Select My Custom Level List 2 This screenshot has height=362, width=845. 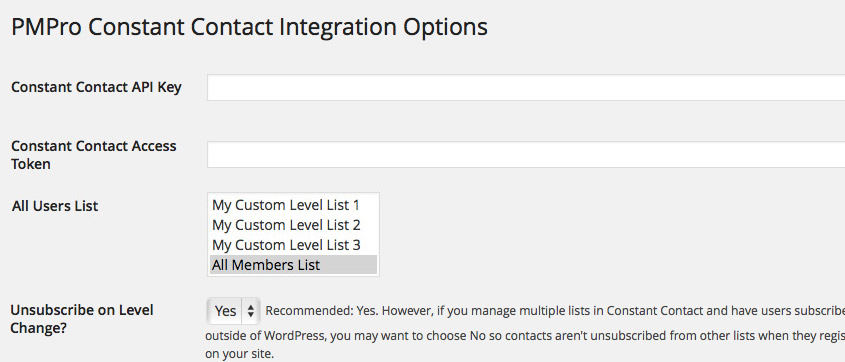tap(293, 225)
